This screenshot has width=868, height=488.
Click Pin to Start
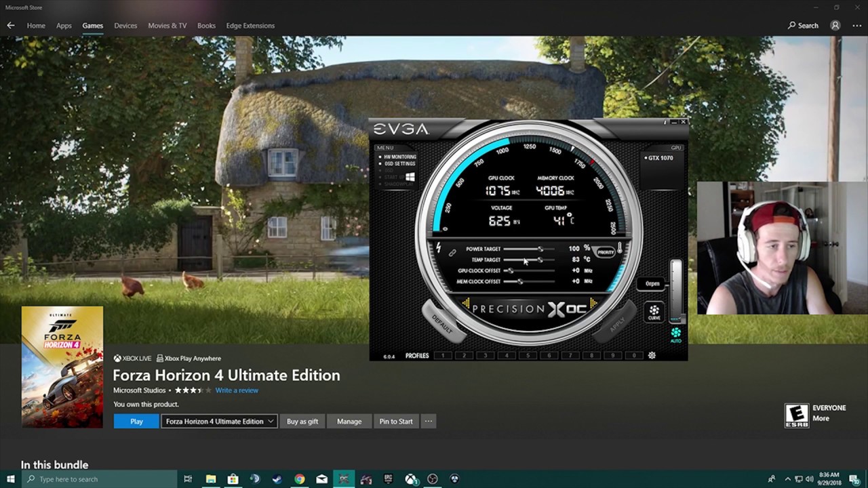396,421
